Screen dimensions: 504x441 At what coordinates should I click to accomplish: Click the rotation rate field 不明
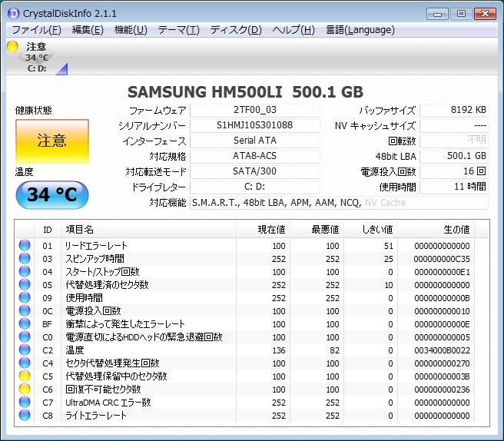(x=454, y=141)
